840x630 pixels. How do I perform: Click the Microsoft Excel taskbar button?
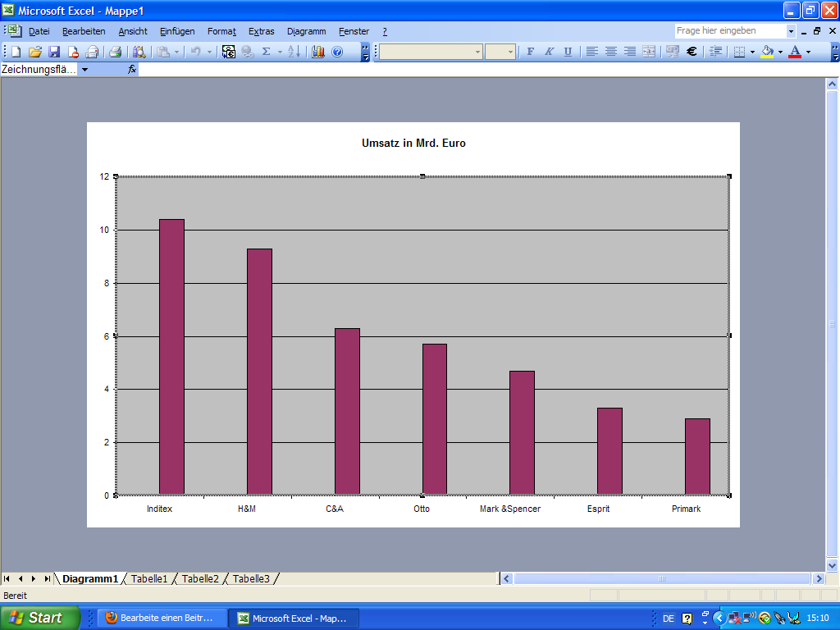click(294, 618)
